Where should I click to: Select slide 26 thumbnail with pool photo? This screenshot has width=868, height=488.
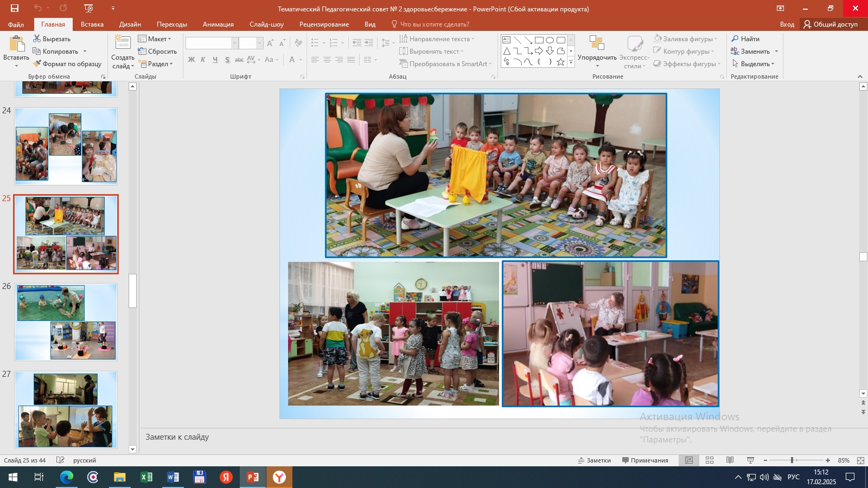point(66,322)
